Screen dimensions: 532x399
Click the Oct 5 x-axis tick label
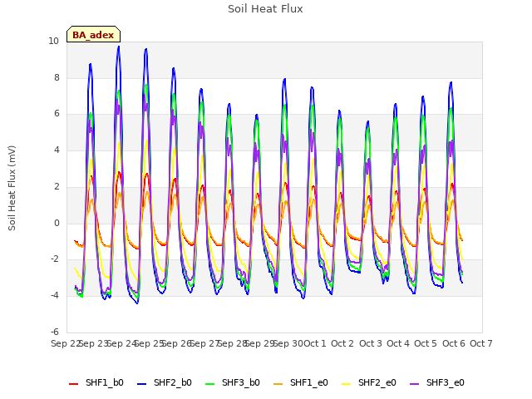click(426, 343)
